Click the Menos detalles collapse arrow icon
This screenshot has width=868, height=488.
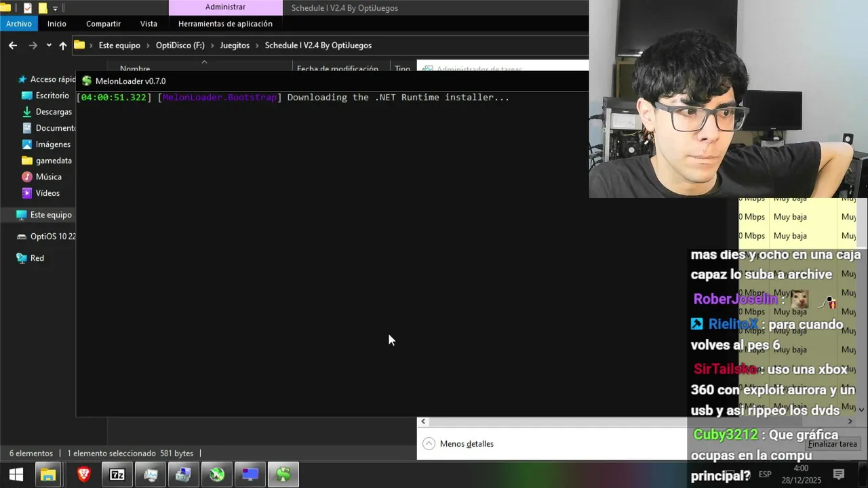429,444
